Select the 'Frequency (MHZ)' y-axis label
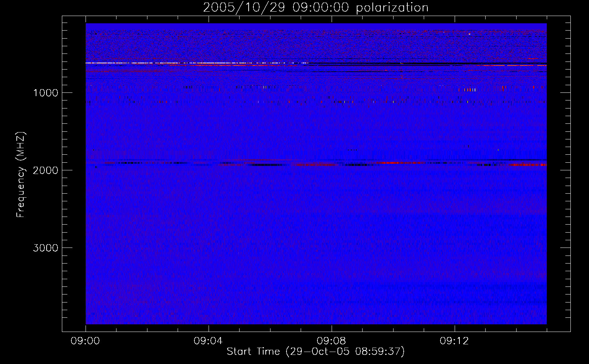 pos(21,175)
